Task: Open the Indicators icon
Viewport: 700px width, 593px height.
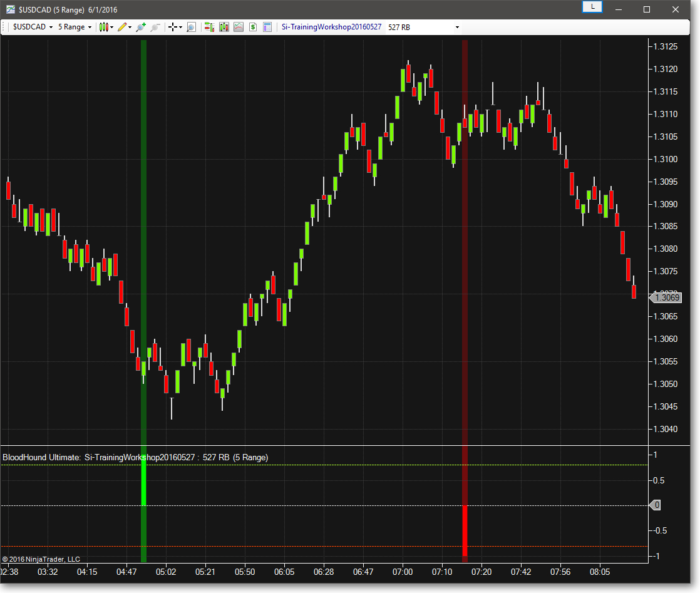Action: [239, 27]
